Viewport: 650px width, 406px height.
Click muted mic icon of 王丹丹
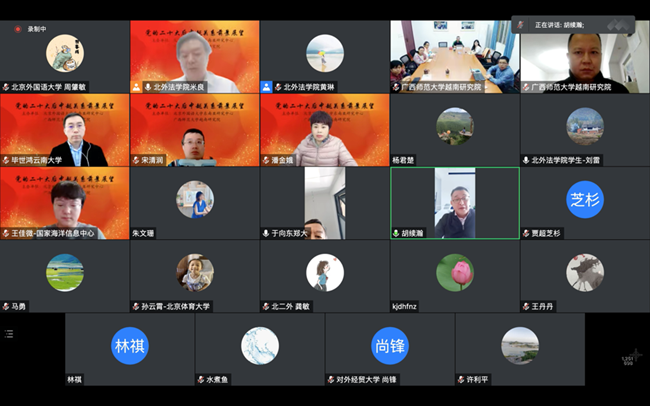pyautogui.click(x=526, y=306)
